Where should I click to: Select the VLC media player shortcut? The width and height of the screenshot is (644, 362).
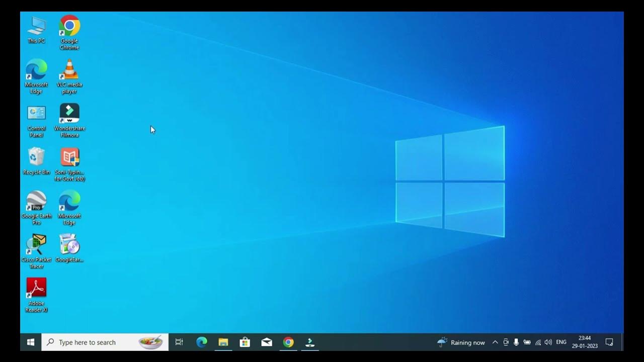point(69,77)
